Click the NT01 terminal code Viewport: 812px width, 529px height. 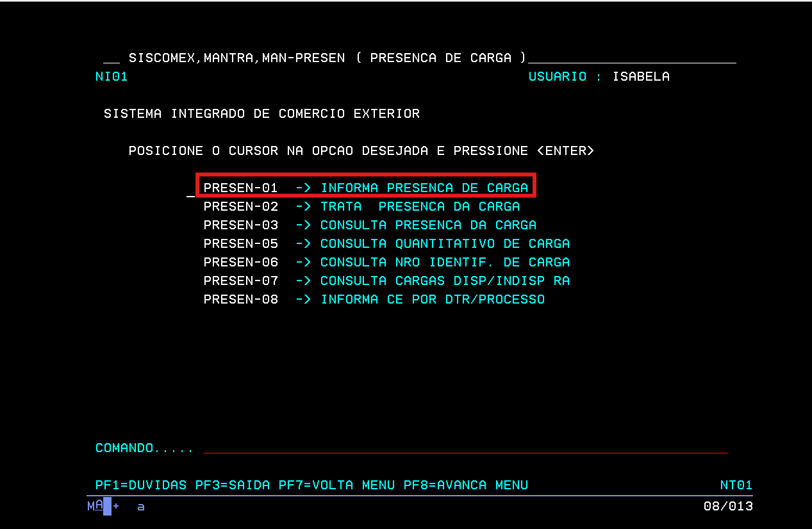[x=736, y=485]
